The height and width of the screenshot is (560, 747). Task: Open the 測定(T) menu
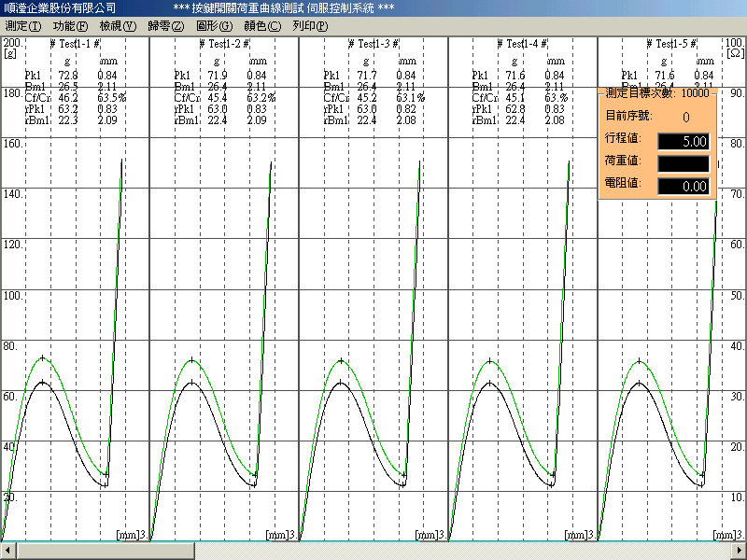(x=22, y=26)
